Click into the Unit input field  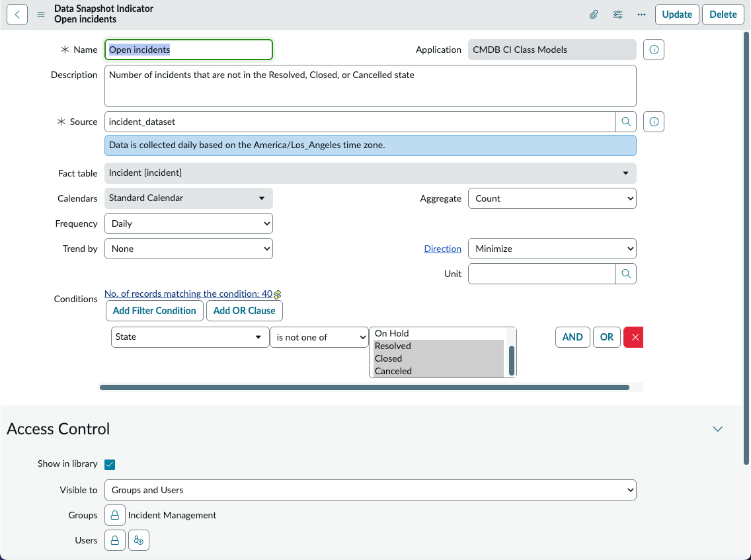tap(541, 274)
